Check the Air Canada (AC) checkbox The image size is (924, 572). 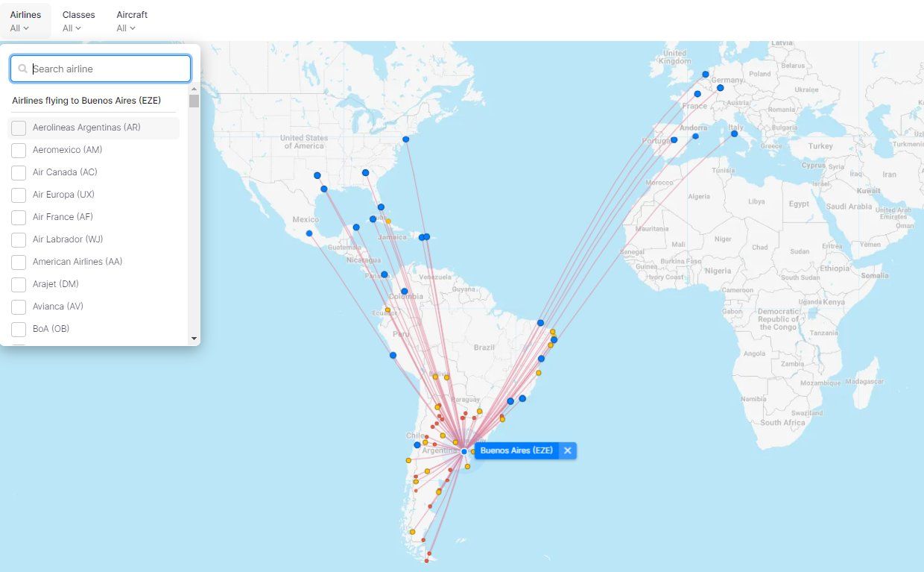(19, 173)
